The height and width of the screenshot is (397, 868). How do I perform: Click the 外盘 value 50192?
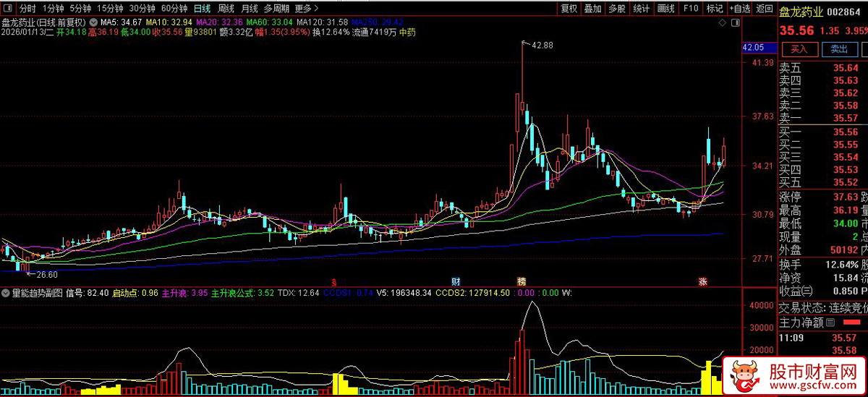tap(843, 250)
